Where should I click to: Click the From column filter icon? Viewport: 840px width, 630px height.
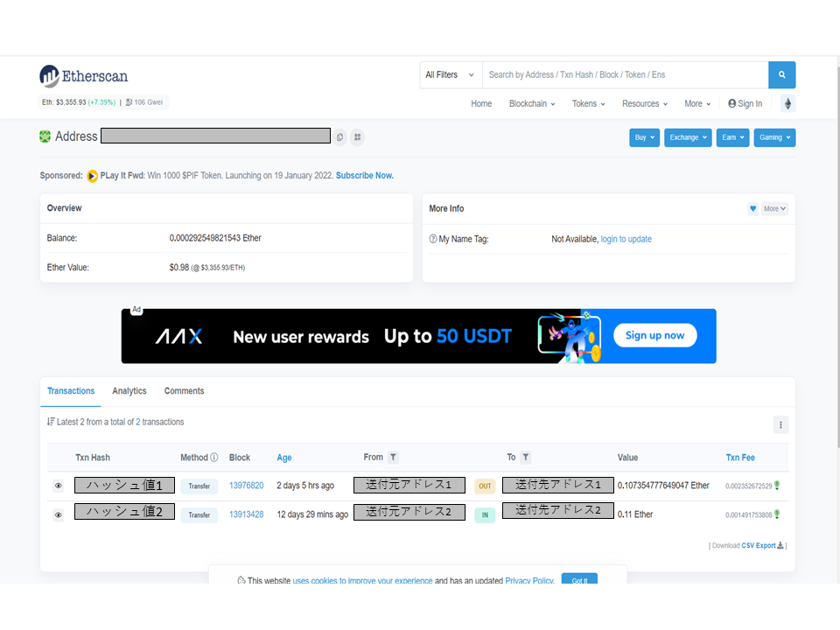tap(393, 458)
